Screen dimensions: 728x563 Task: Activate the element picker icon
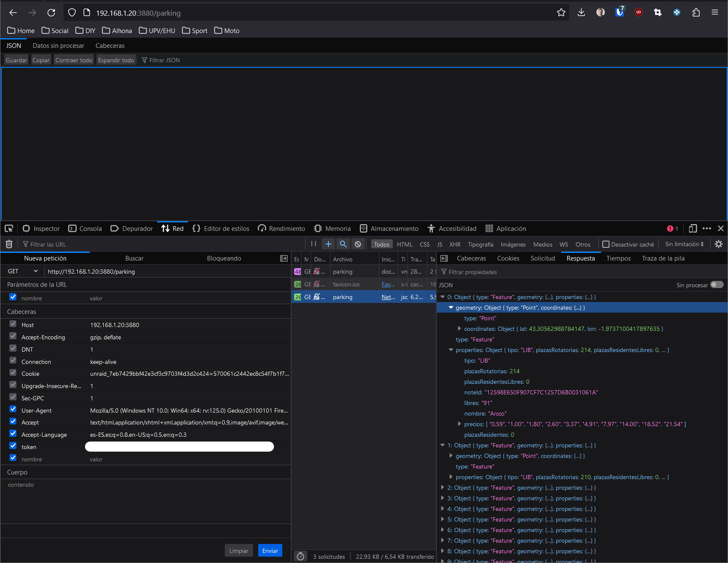coord(9,229)
